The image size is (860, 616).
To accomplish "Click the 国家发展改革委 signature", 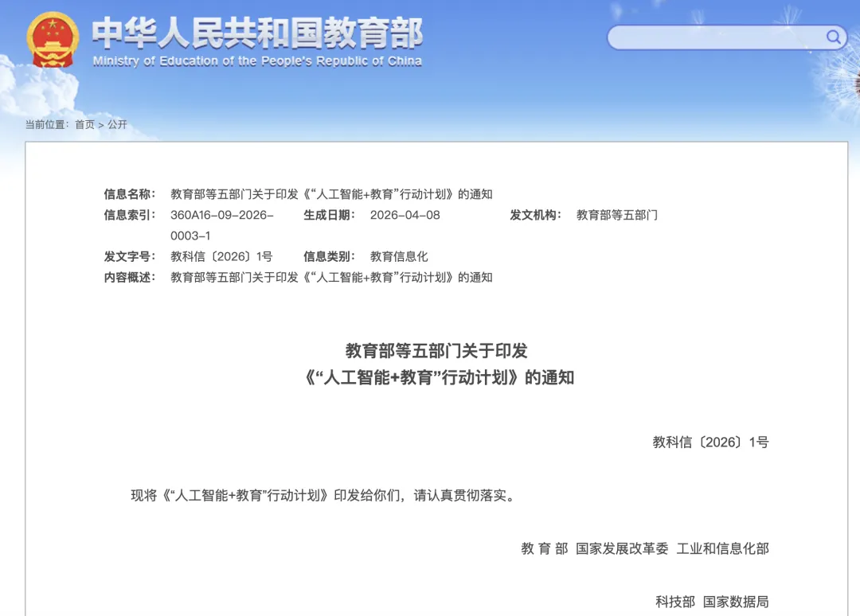I will tap(622, 548).
